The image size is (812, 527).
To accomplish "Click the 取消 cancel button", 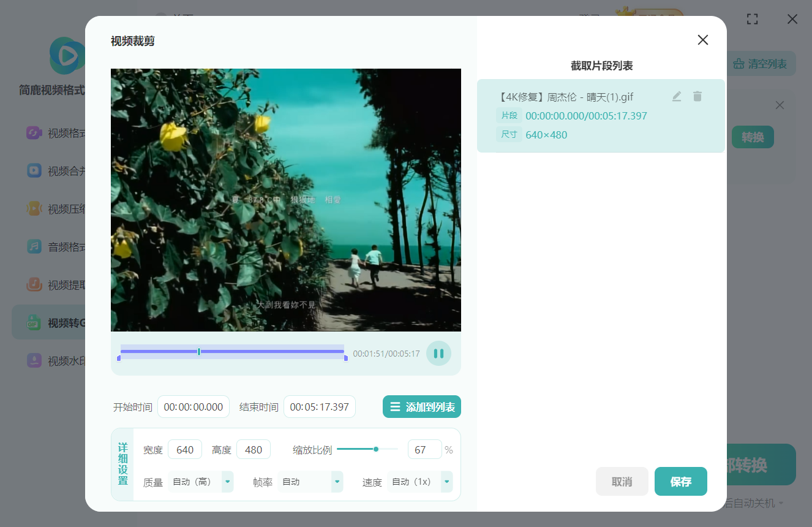I will pos(622,482).
